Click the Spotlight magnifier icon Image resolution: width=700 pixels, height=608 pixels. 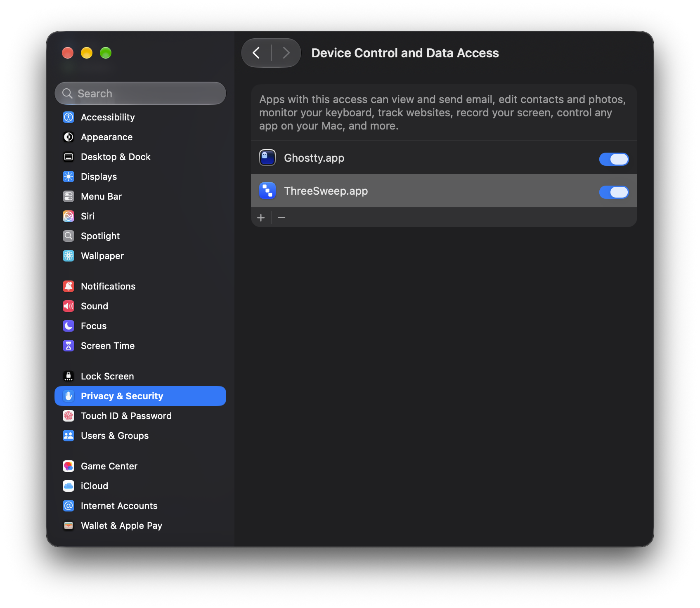coord(69,236)
